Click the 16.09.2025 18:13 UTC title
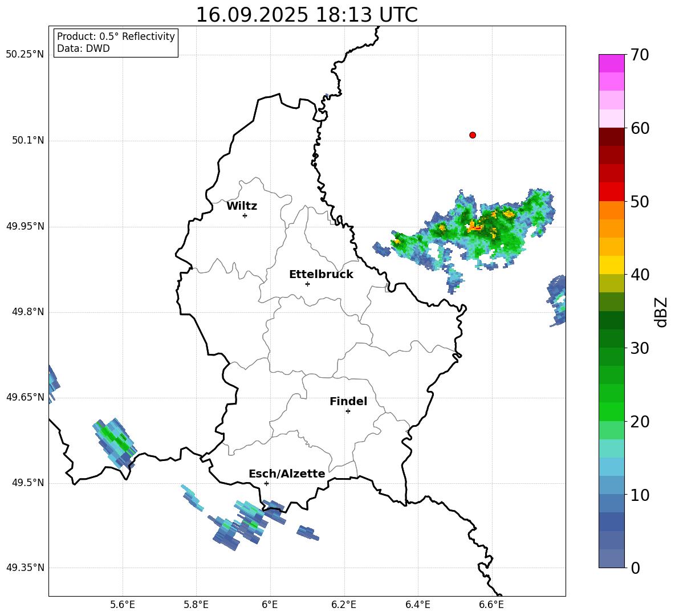The image size is (675, 616). (307, 15)
